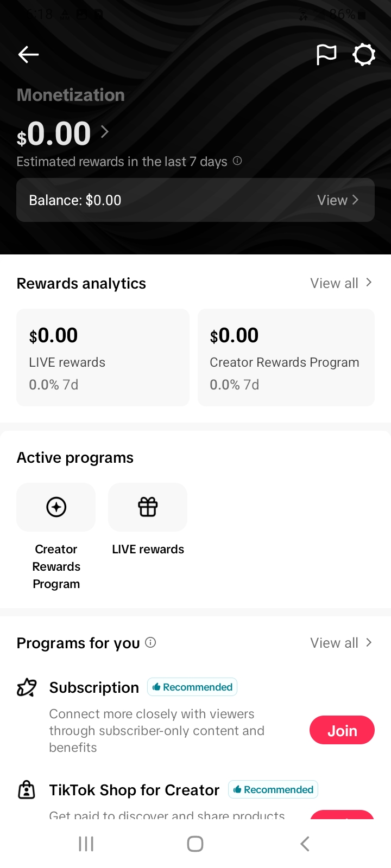Viewport: 391px width, 868px height.
Task: Open Creator Rewards Program analytics card
Action: click(x=286, y=358)
